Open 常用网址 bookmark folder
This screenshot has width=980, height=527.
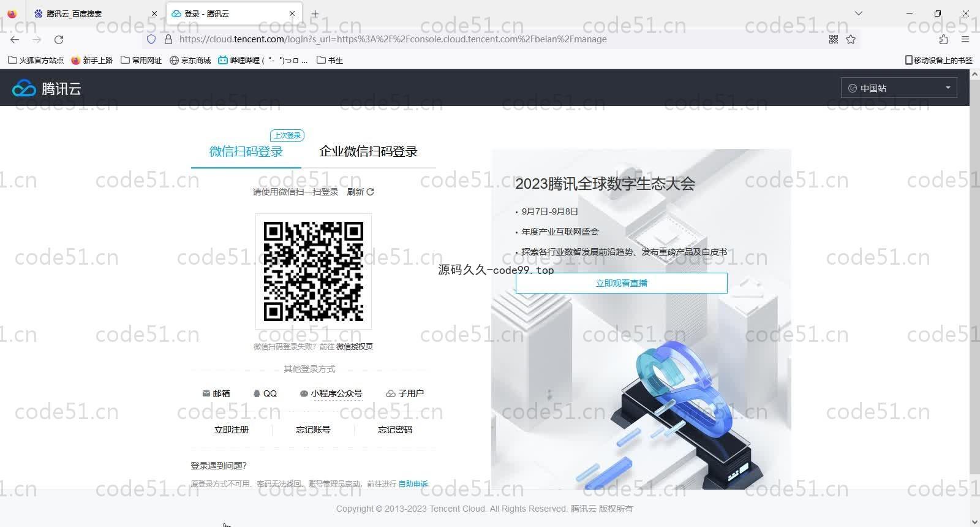141,60
